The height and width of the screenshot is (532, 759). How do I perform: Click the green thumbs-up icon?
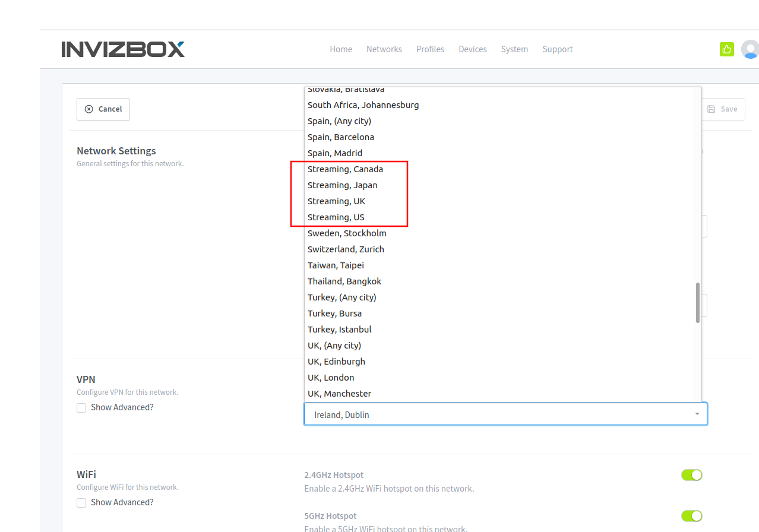point(726,49)
